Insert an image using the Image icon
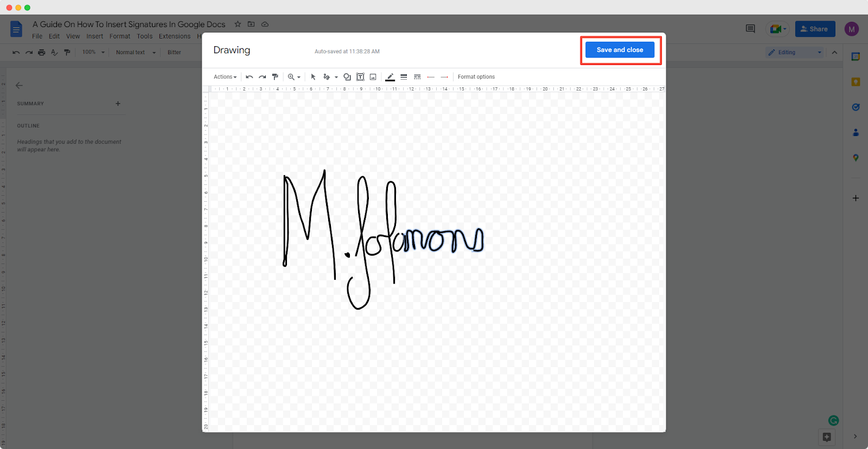Viewport: 868px width, 449px height. pos(373,77)
